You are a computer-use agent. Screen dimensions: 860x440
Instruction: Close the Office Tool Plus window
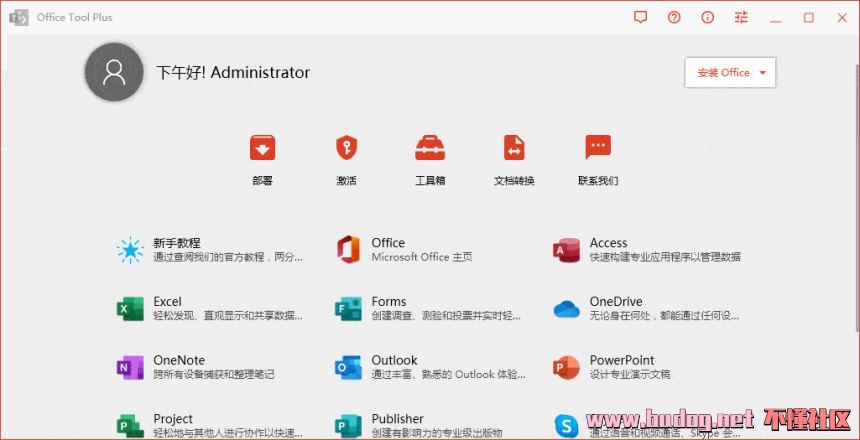click(842, 18)
